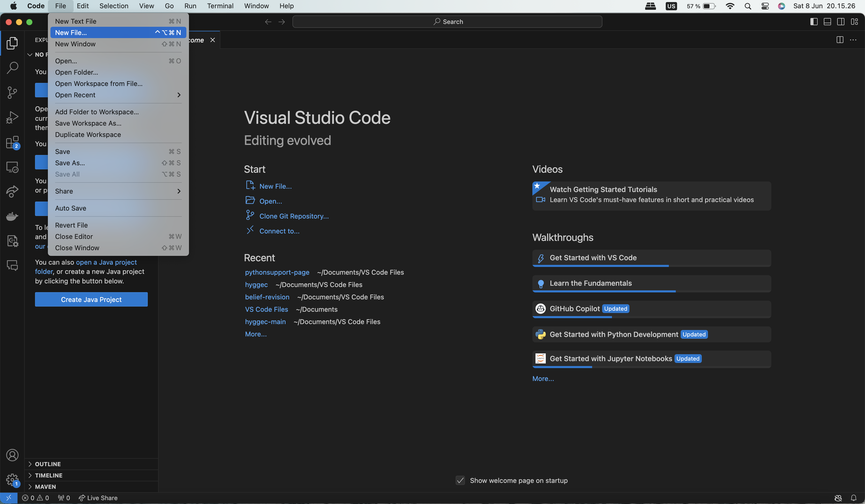Open the Terminal menu
The width and height of the screenshot is (865, 504).
[x=220, y=6]
